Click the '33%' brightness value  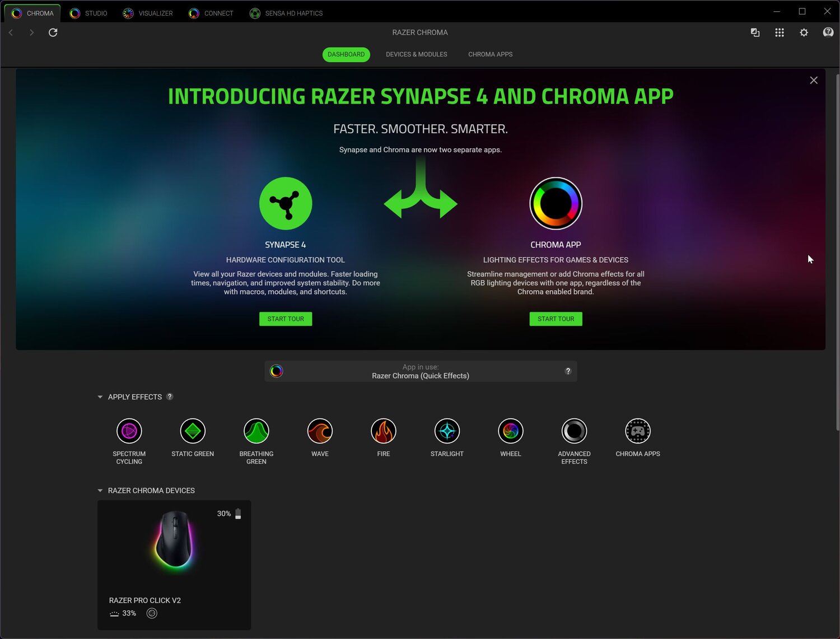(x=129, y=614)
